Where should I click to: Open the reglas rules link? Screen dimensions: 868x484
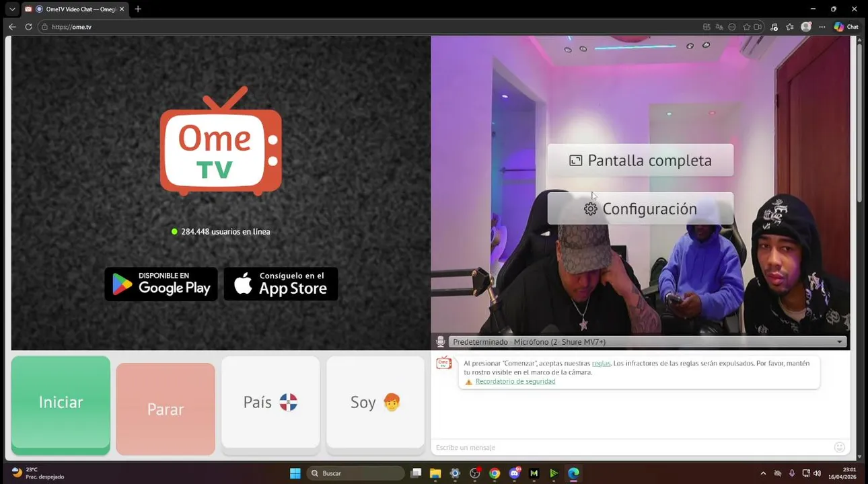click(x=602, y=363)
